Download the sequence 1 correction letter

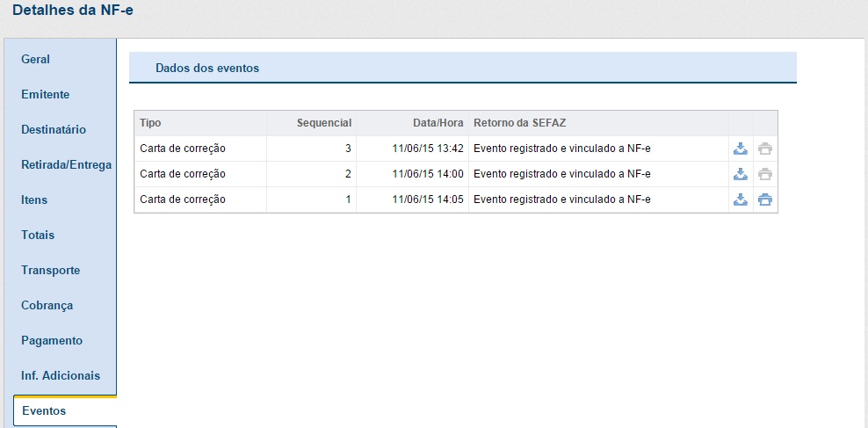coord(740,199)
